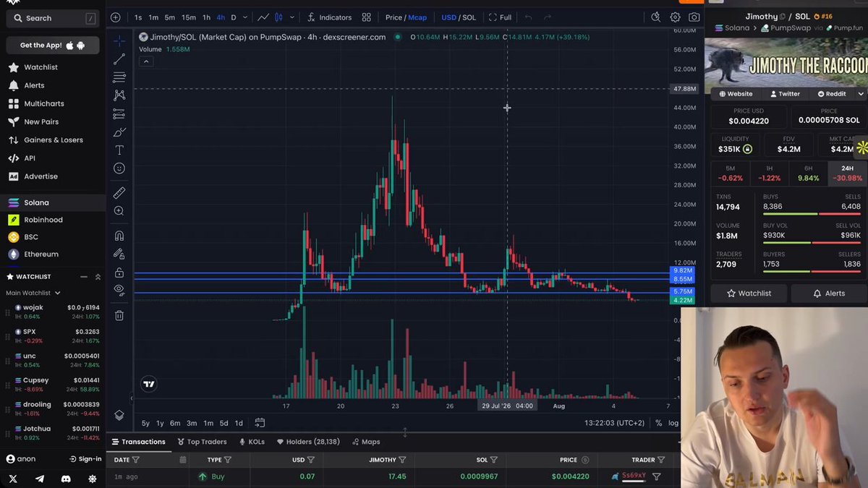Select the 15m timeframe

pyautogui.click(x=189, y=17)
